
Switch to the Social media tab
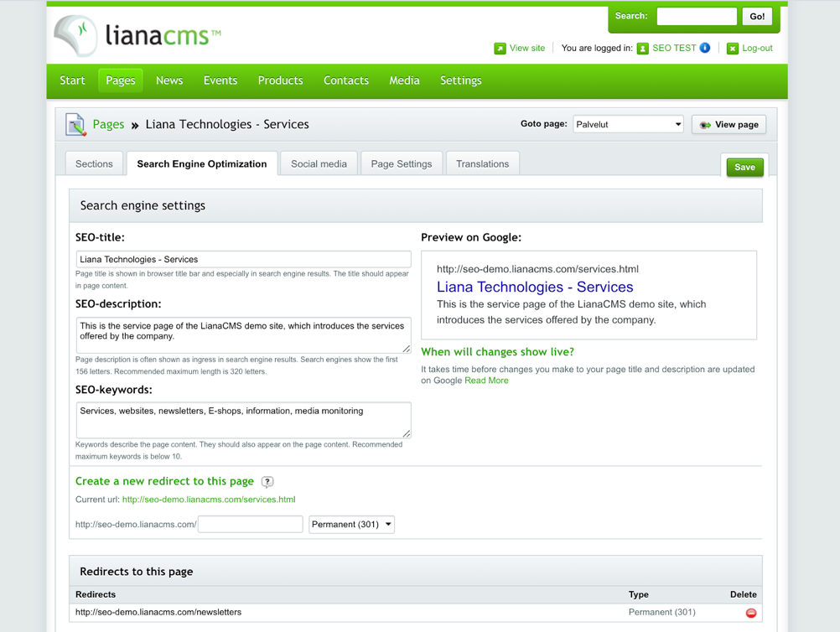pyautogui.click(x=319, y=164)
